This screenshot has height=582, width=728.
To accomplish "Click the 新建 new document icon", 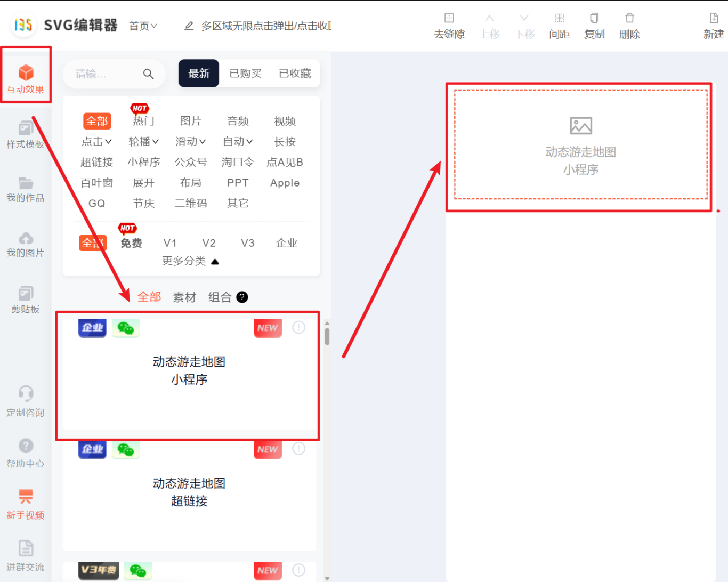I will click(714, 18).
